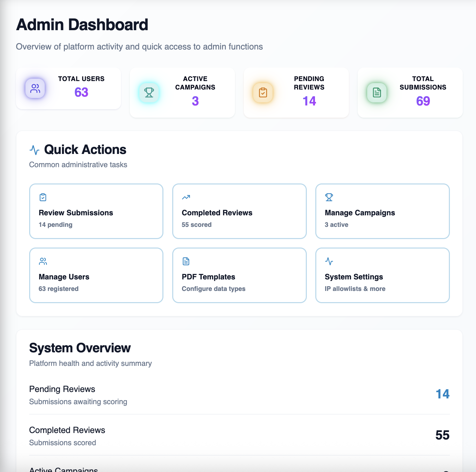Click the document icon in Total Submissions card
The height and width of the screenshot is (472, 476).
click(377, 93)
